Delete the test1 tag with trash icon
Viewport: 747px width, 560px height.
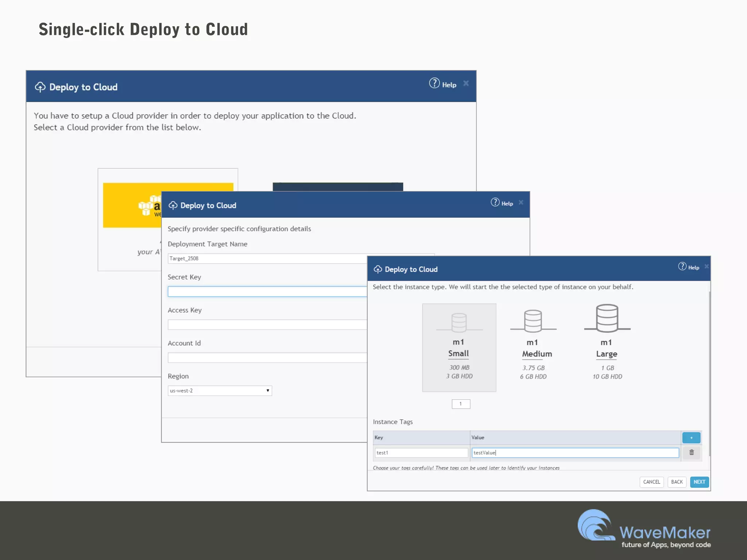(x=691, y=452)
